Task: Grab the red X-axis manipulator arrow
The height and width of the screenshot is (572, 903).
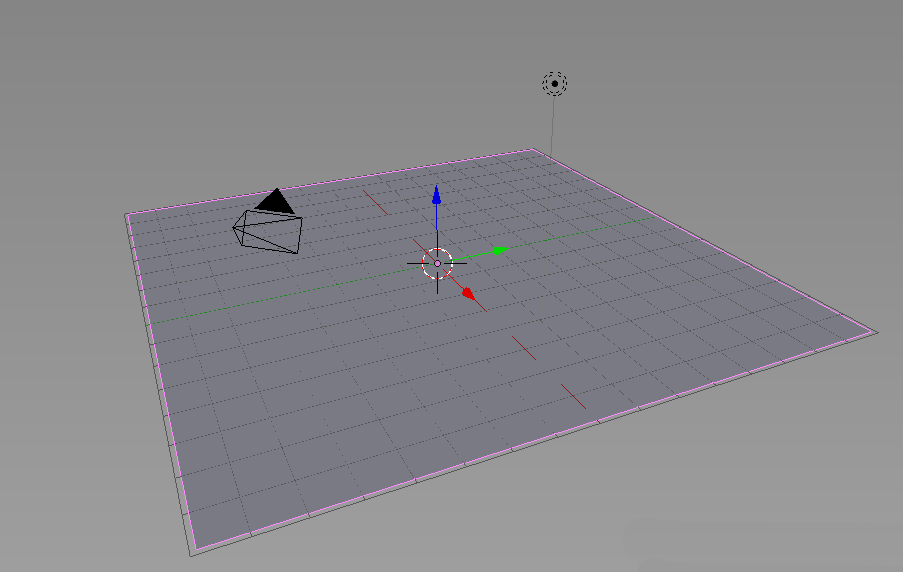Action: 469,294
